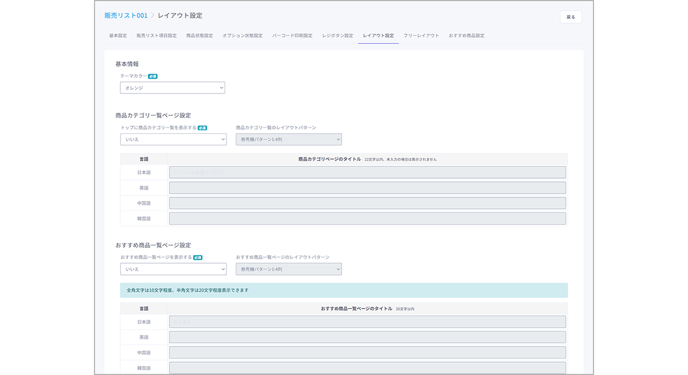
Task: Click the おすすめ商品一覧ページ設定 heading
Action: pos(153,245)
